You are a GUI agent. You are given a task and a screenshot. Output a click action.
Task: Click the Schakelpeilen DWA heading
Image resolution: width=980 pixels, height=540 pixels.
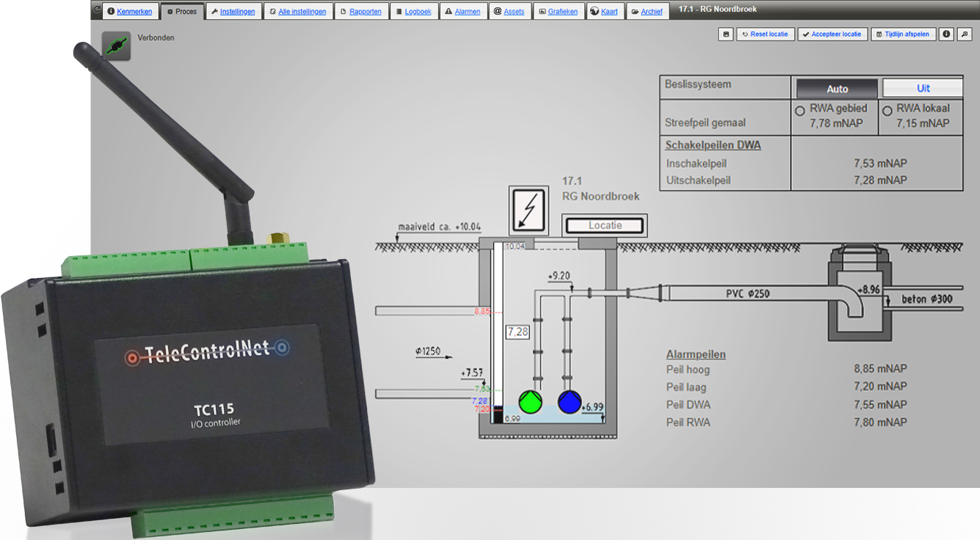[713, 145]
